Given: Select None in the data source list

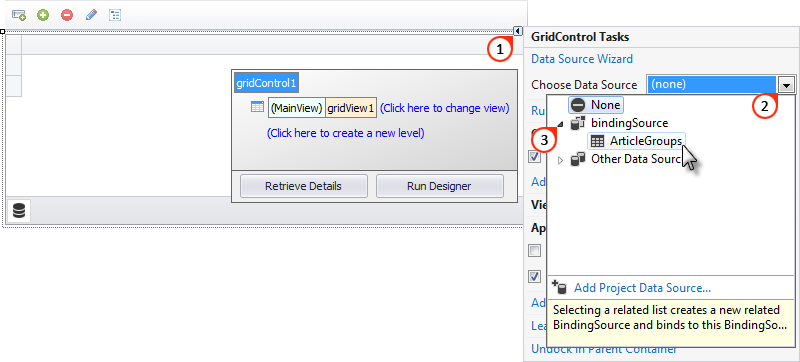Looking at the screenshot, I should (595, 105).
